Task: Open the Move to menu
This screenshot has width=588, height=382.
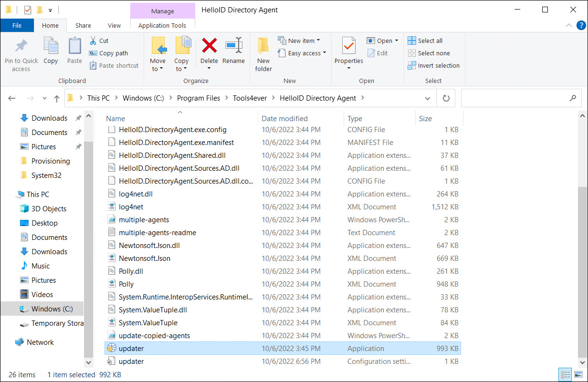Action: (157, 54)
